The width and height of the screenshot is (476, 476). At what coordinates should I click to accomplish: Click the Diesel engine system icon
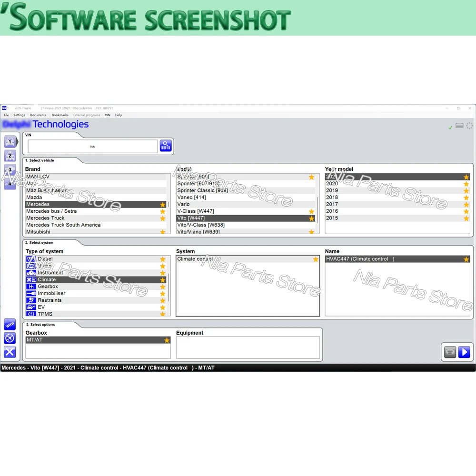click(31, 259)
